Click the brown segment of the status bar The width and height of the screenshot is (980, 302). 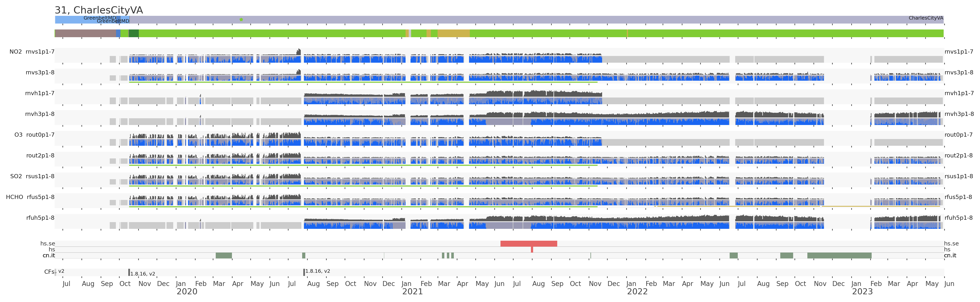[86, 33]
